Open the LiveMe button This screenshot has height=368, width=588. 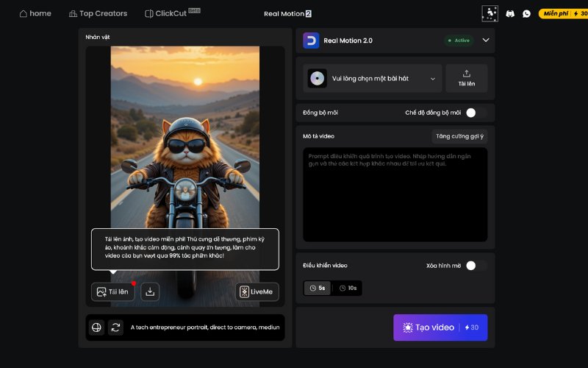pos(257,291)
